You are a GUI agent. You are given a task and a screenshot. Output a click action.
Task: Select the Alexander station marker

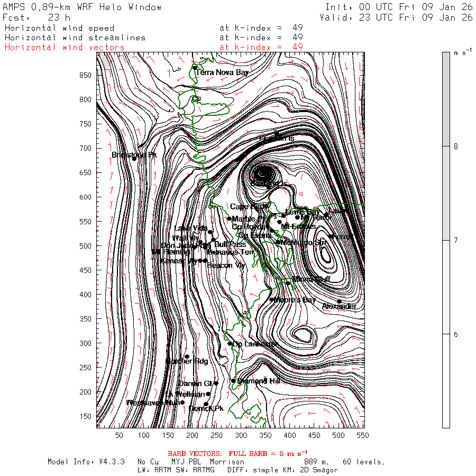click(x=339, y=301)
